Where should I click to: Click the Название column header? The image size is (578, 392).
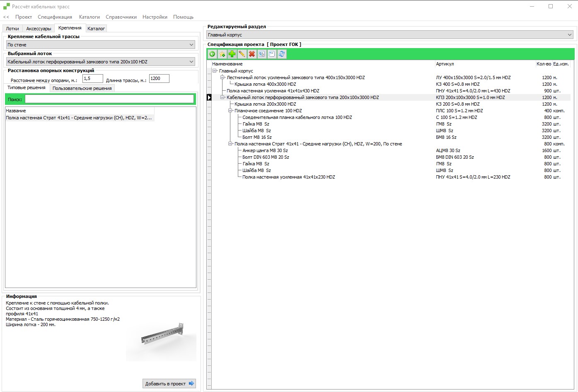(x=80, y=111)
